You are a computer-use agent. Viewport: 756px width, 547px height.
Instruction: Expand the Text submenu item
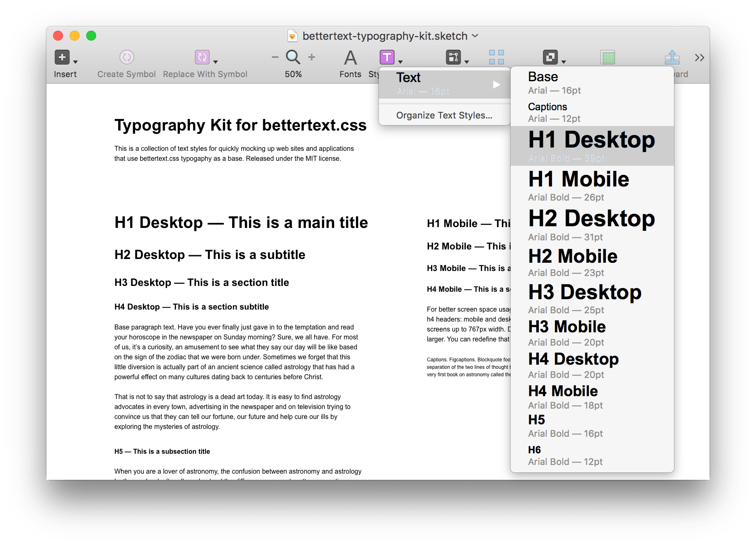tap(444, 84)
